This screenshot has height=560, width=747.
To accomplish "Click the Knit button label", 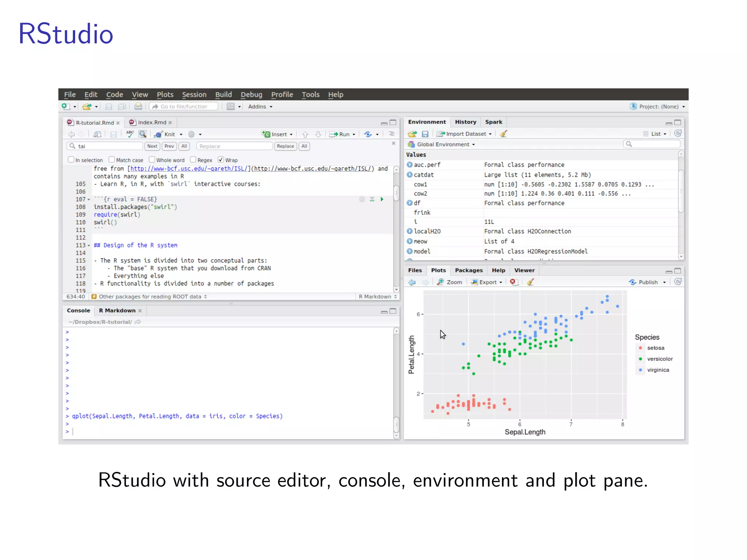I will click(170, 134).
